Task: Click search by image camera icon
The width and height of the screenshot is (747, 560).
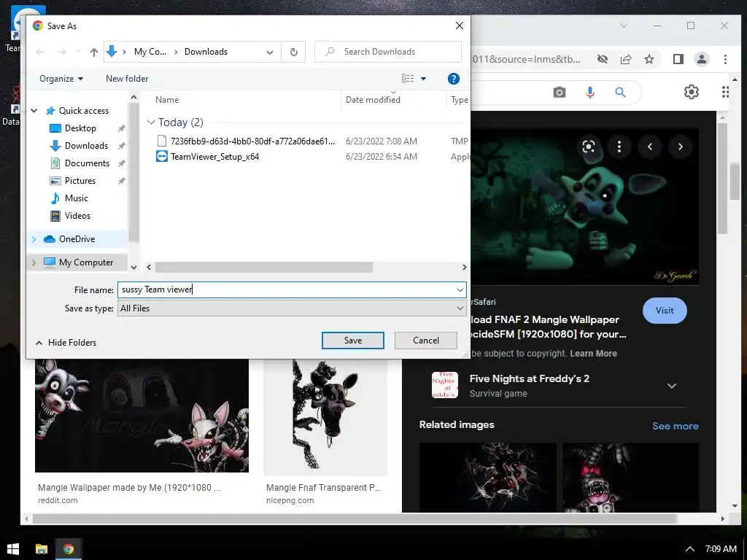Action: tap(560, 93)
